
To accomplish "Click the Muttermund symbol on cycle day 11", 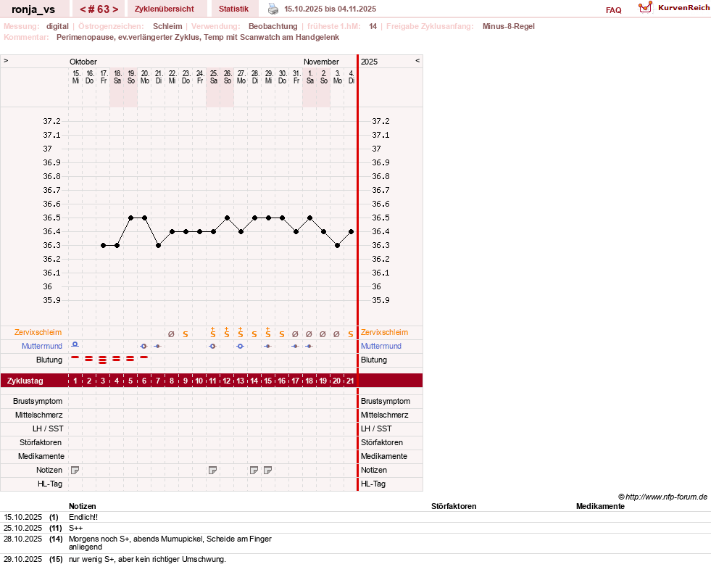I will (x=212, y=346).
